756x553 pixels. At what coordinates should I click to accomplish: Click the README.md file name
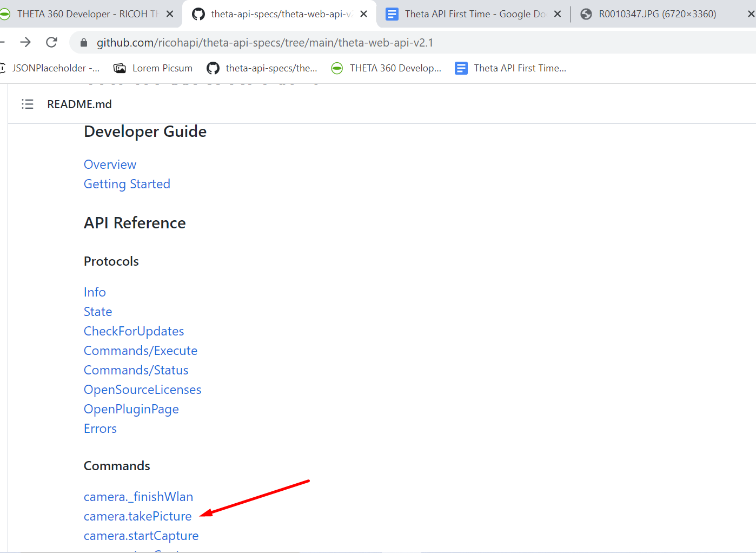point(79,104)
